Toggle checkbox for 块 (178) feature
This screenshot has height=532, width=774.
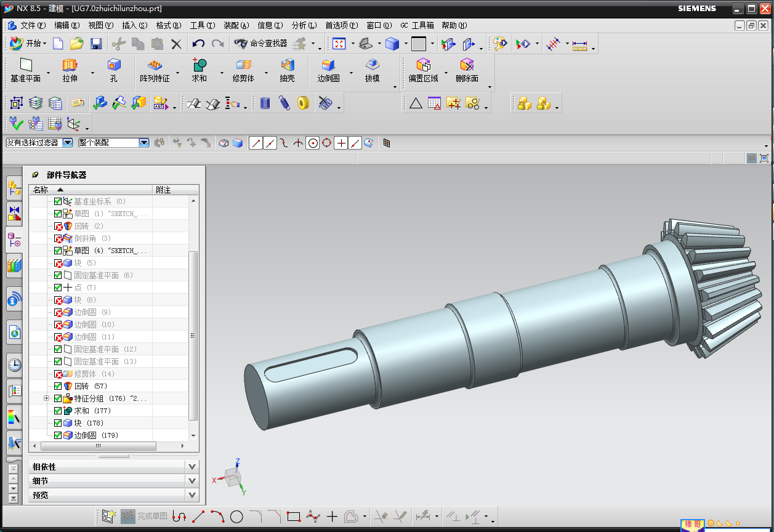pos(58,423)
